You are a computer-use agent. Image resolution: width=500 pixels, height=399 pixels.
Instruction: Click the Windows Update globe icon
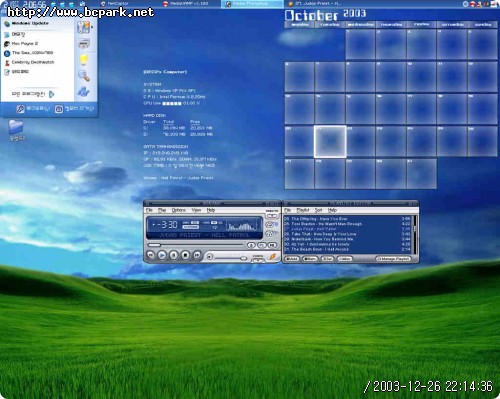(x=7, y=24)
